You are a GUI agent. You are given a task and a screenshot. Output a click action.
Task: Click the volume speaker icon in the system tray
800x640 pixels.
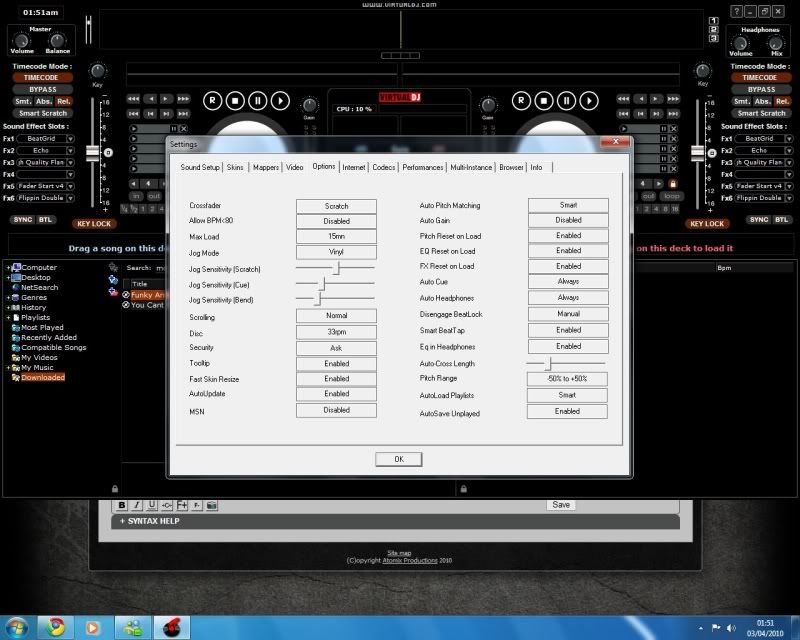tap(731, 628)
